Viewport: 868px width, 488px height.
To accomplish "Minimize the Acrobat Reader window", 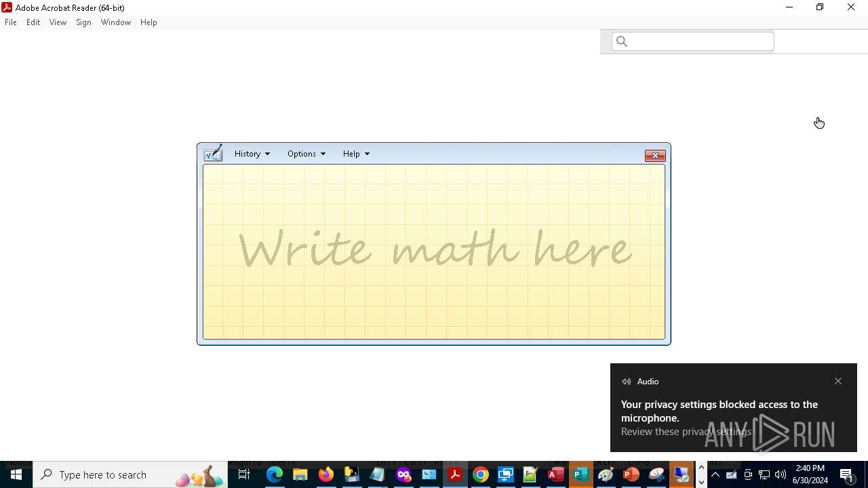I will pyautogui.click(x=789, y=7).
